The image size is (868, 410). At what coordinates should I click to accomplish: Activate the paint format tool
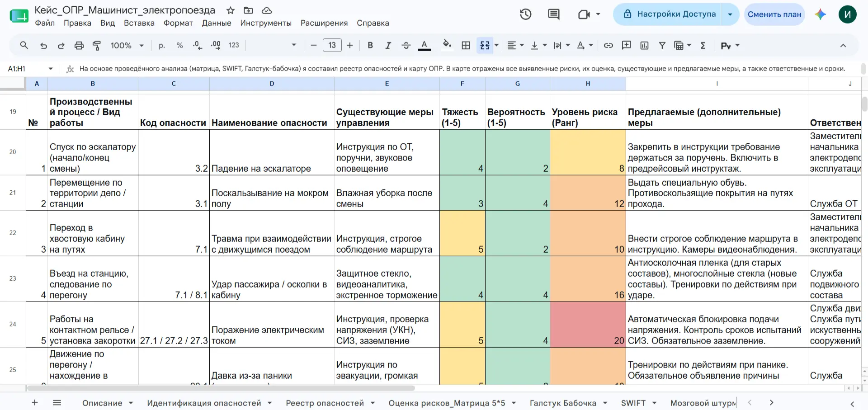point(97,45)
